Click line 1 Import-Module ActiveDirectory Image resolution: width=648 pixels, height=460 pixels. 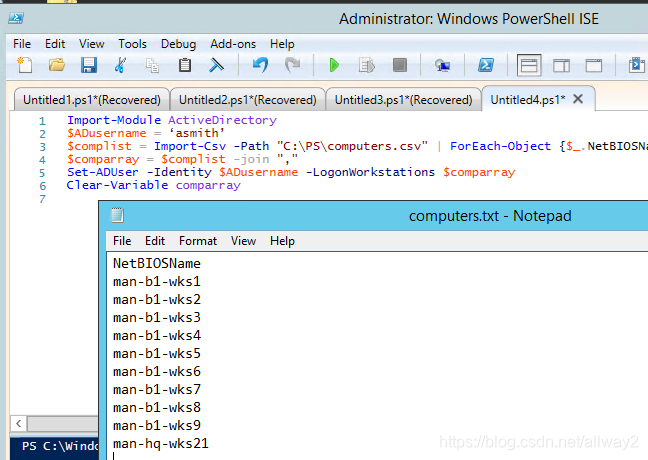point(172,120)
